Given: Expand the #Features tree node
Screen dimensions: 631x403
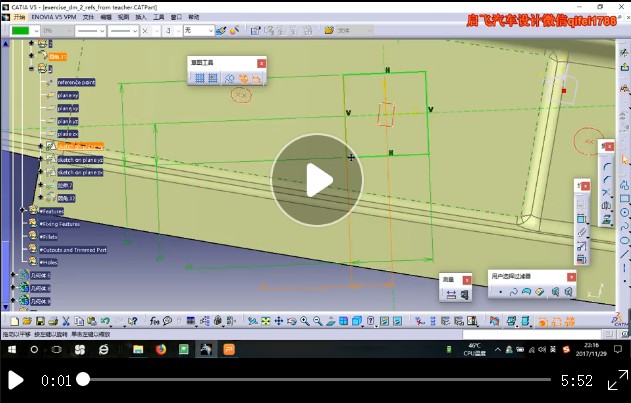Looking at the screenshot, I should pyautogui.click(x=24, y=211).
